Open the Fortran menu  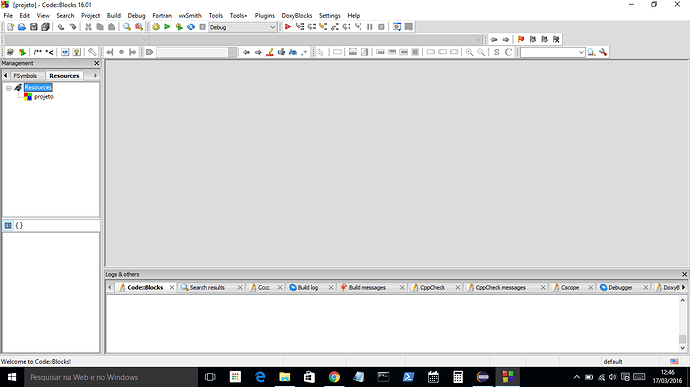tap(162, 15)
